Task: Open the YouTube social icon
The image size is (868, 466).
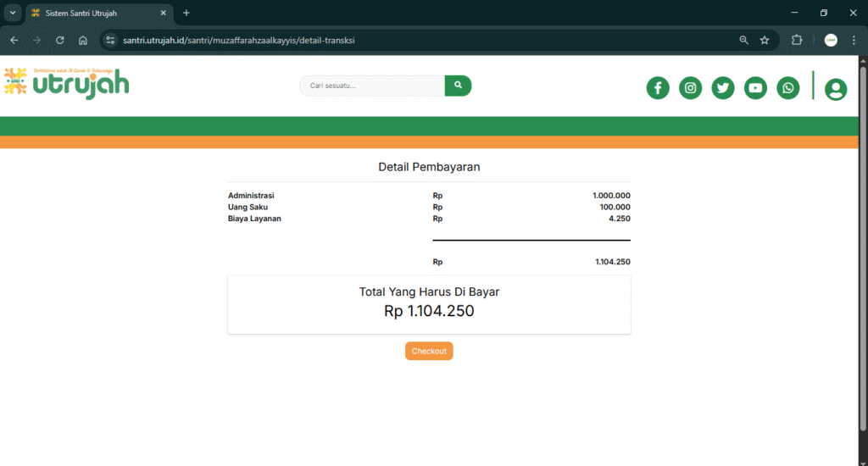Action: pos(755,87)
